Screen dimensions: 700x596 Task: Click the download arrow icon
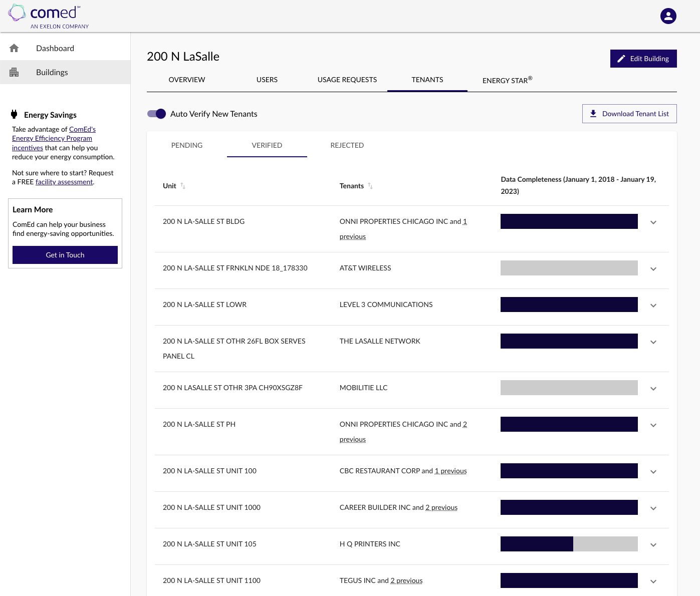point(593,114)
